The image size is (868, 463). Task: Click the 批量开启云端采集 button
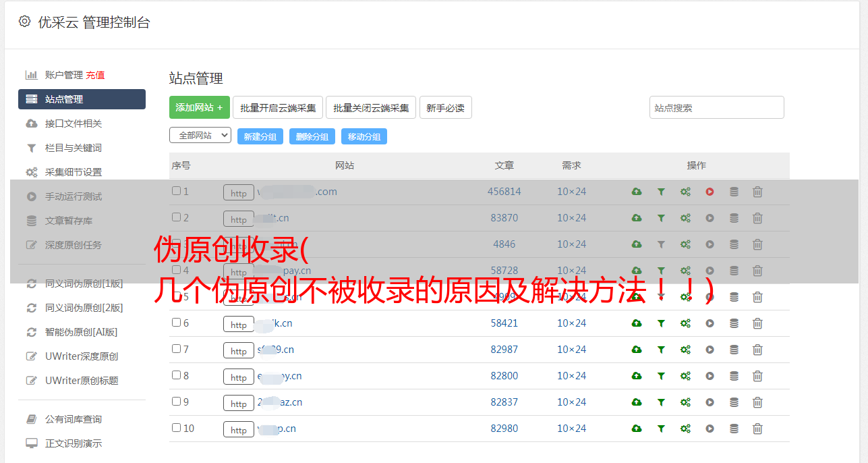[x=278, y=107]
